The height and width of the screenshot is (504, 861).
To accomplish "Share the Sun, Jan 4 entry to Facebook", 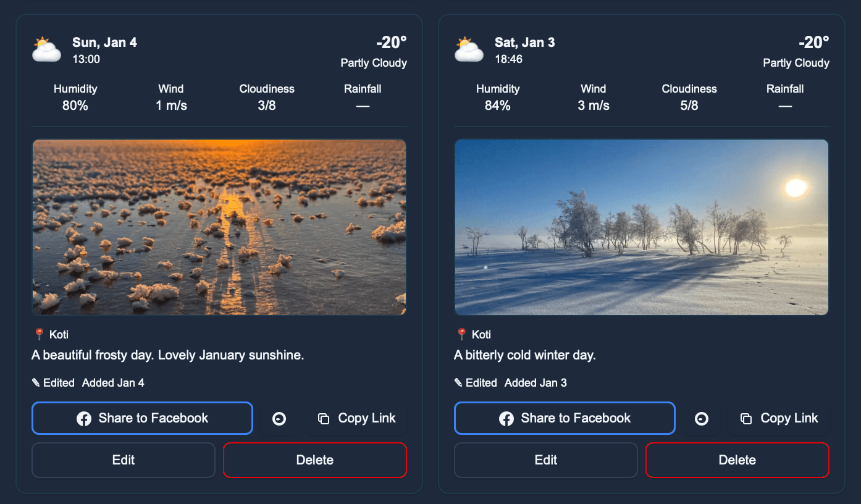I will point(142,418).
